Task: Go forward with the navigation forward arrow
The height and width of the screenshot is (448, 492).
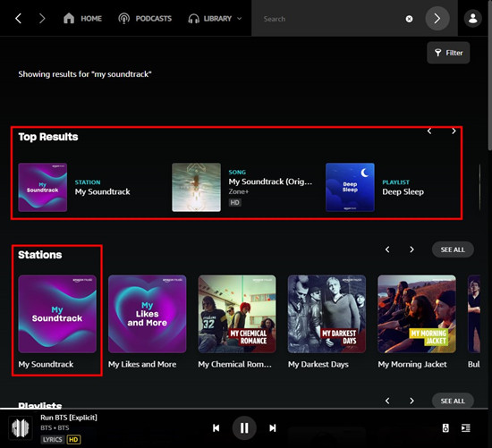Action: (x=42, y=19)
